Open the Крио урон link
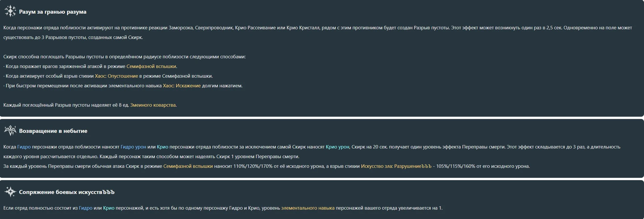Image resolution: width=644 pixels, height=219 pixels. click(337, 147)
